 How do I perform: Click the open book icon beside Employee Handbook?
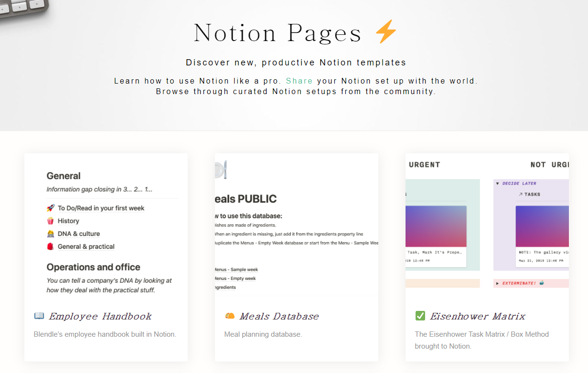point(39,316)
